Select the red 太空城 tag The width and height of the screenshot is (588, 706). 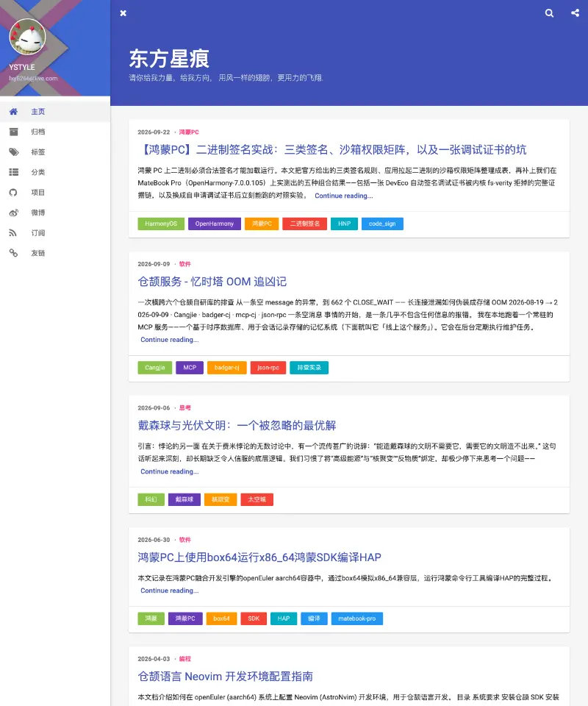(x=257, y=499)
